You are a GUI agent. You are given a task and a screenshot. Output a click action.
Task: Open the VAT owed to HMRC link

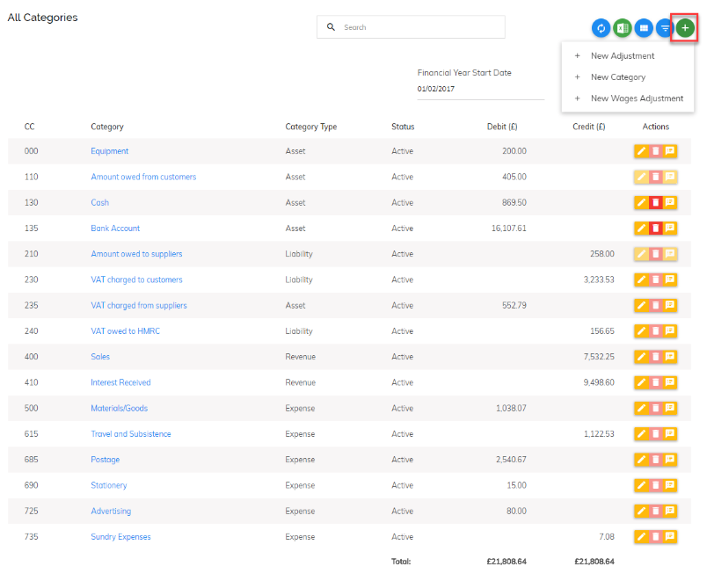click(x=126, y=330)
